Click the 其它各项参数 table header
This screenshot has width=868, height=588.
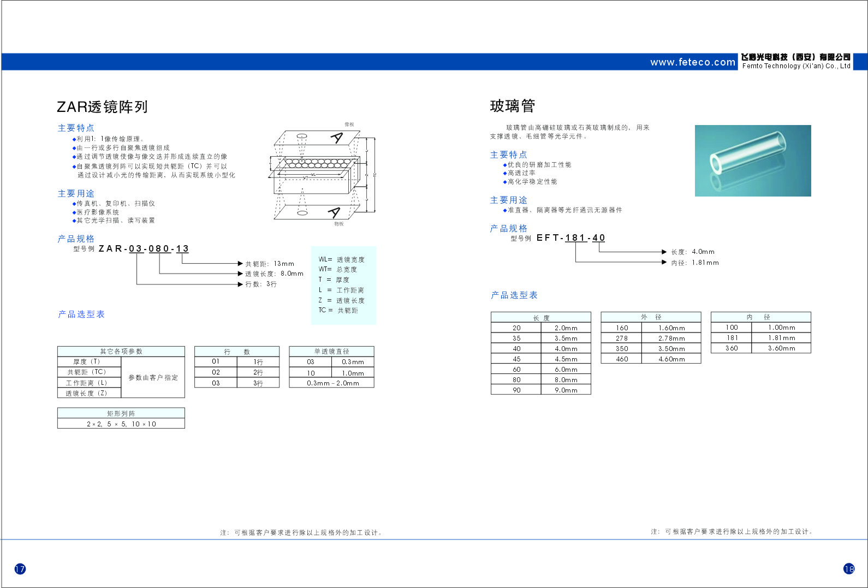[x=121, y=351]
